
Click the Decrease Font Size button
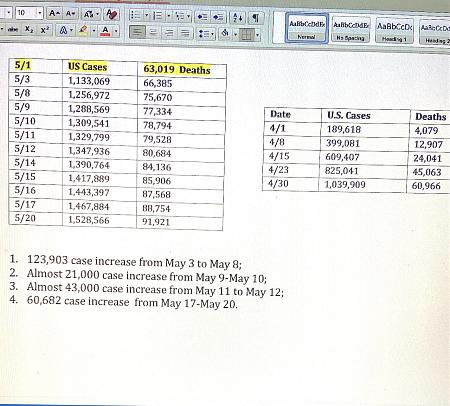pyautogui.click(x=70, y=14)
